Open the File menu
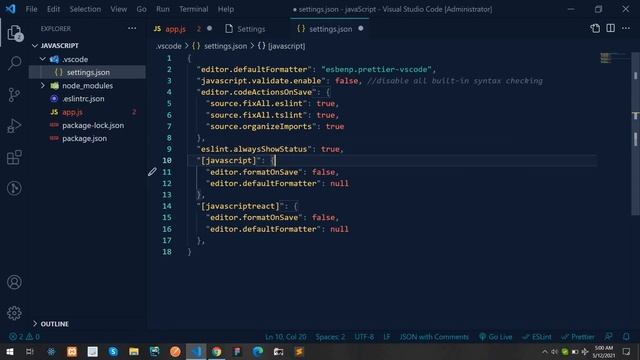This screenshot has width=640, height=360. (31, 9)
